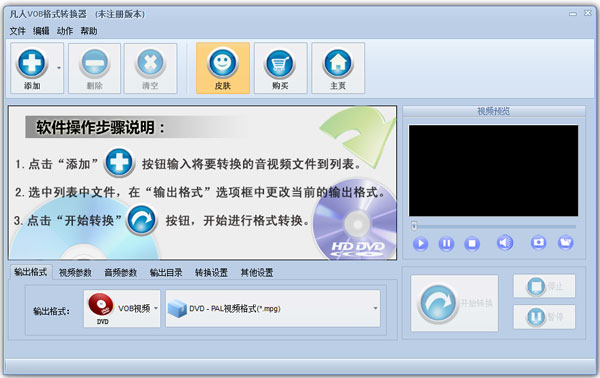
Task: Open the 帮助 menu
Action: 88,31
